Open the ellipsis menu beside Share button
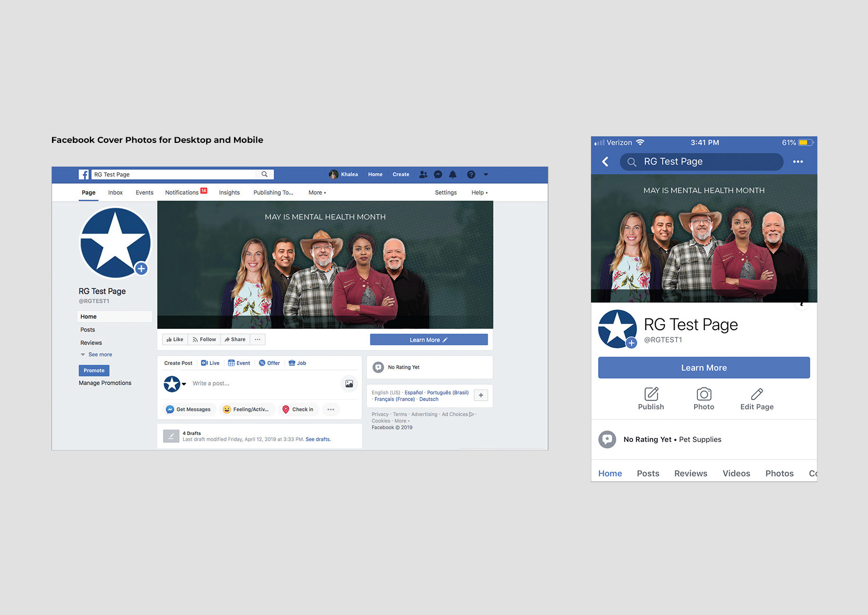The image size is (868, 615). (x=258, y=340)
